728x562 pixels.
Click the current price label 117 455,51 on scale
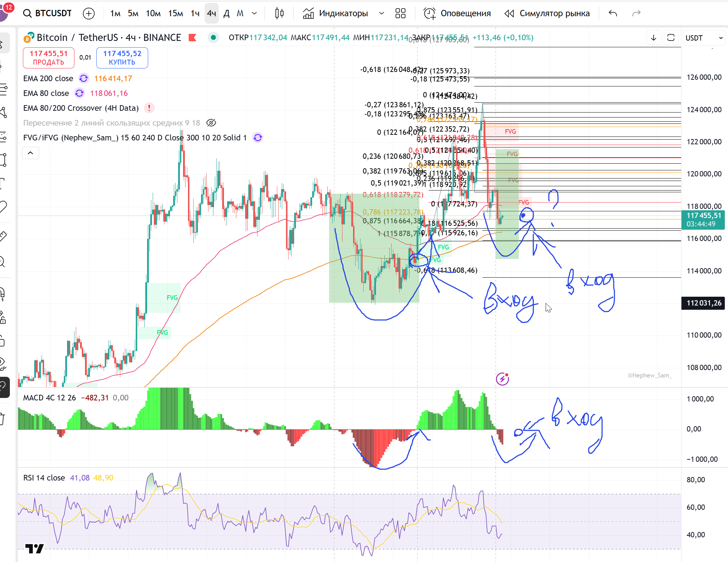click(x=703, y=219)
